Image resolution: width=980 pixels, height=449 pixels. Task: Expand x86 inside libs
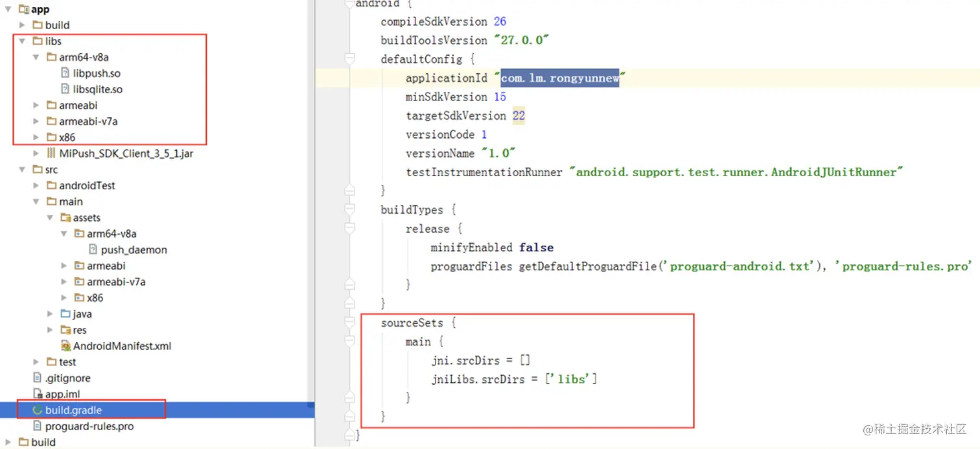click(36, 137)
